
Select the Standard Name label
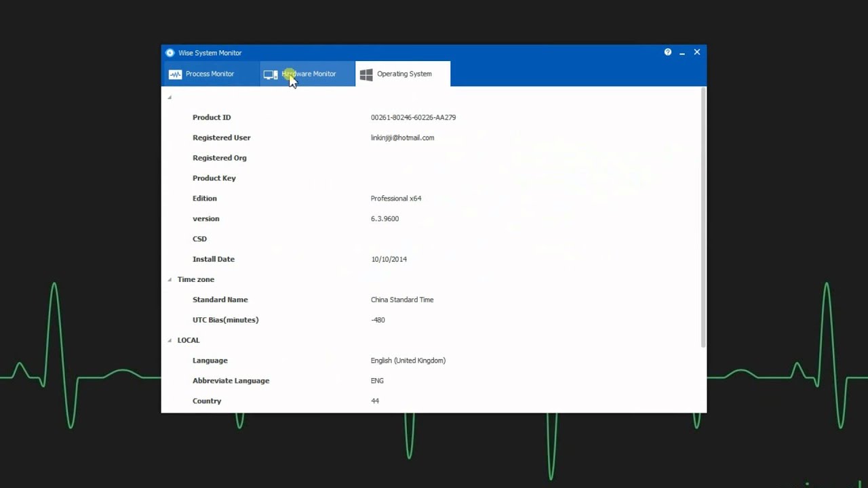(220, 300)
